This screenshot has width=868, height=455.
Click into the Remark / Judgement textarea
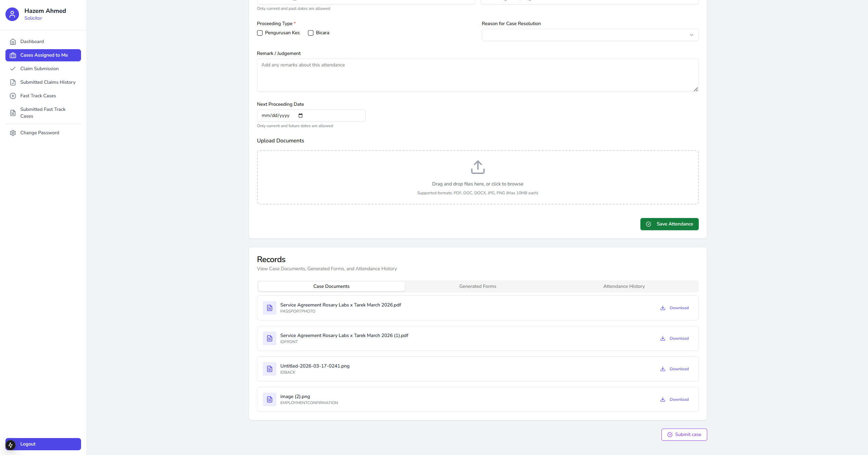tap(478, 75)
